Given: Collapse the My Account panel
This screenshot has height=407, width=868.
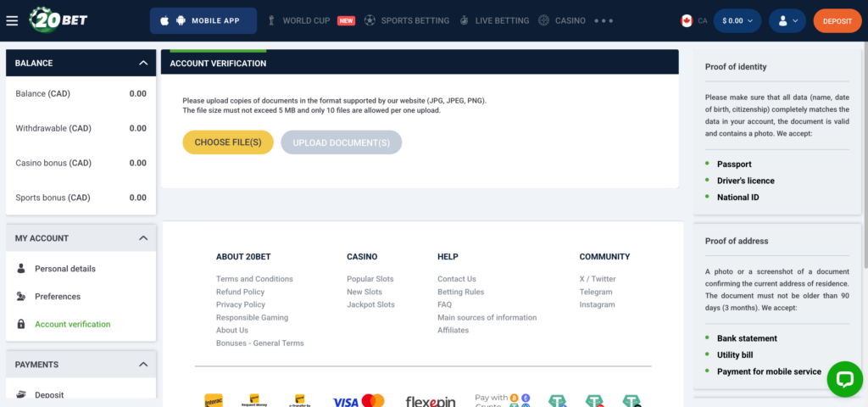Looking at the screenshot, I should click(x=143, y=238).
